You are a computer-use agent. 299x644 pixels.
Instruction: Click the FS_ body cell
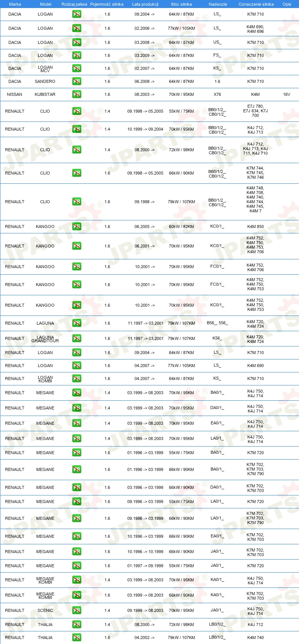[217, 55]
